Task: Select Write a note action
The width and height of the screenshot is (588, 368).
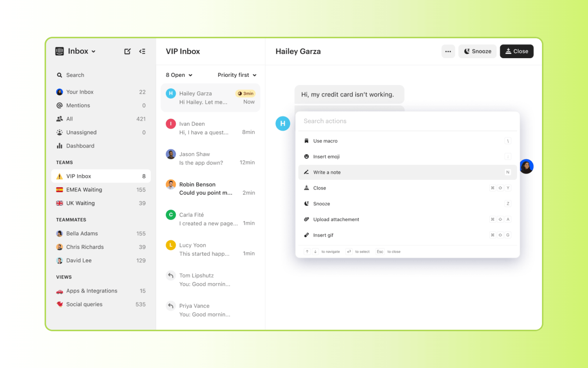Action: point(407,172)
